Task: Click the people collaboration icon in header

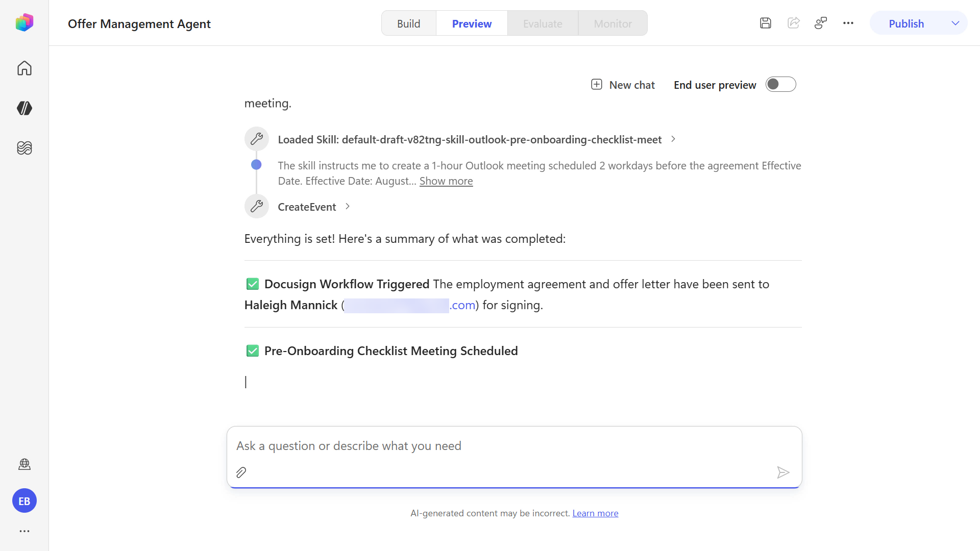Action: coord(821,23)
